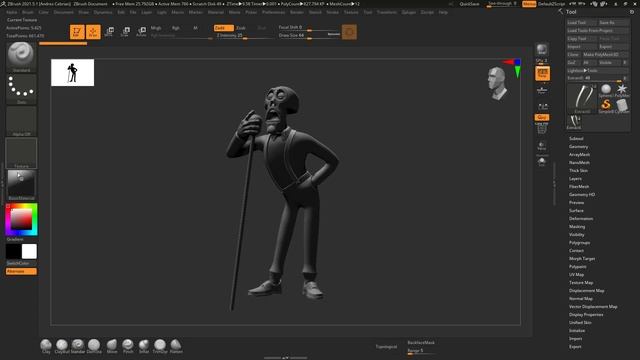Screen dimensions: 640x360
Task: Select the PolyMesh3D star tool thumbnail
Action: [x=622, y=91]
